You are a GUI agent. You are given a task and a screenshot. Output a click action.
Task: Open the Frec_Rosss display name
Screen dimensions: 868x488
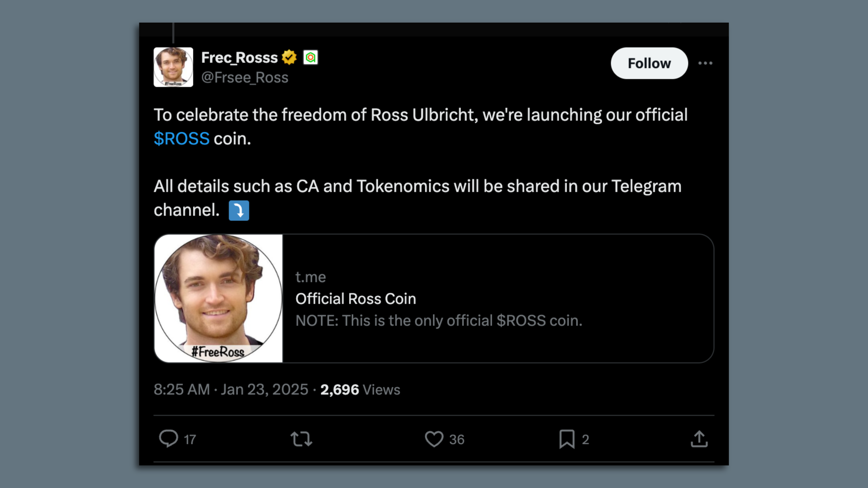pyautogui.click(x=239, y=57)
